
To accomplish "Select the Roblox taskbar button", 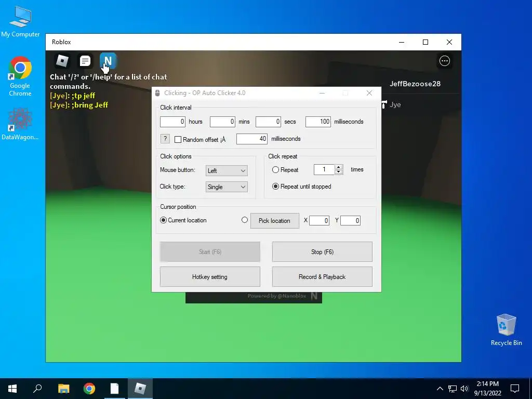I will point(140,389).
